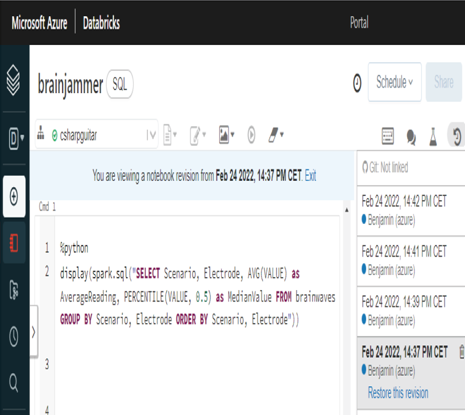
Task: Open the Experiments flask icon
Action: pos(433,137)
